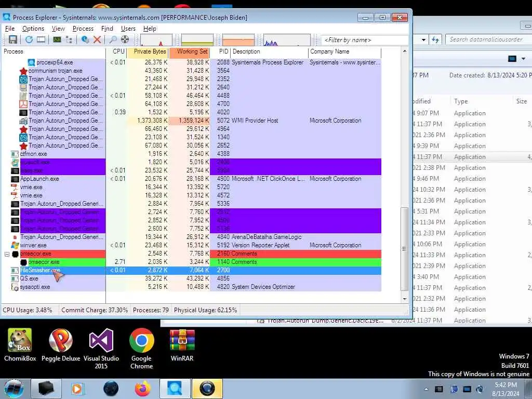Select the QS.exe process row
Image resolution: width=532 pixels, height=399 pixels.
click(192, 278)
